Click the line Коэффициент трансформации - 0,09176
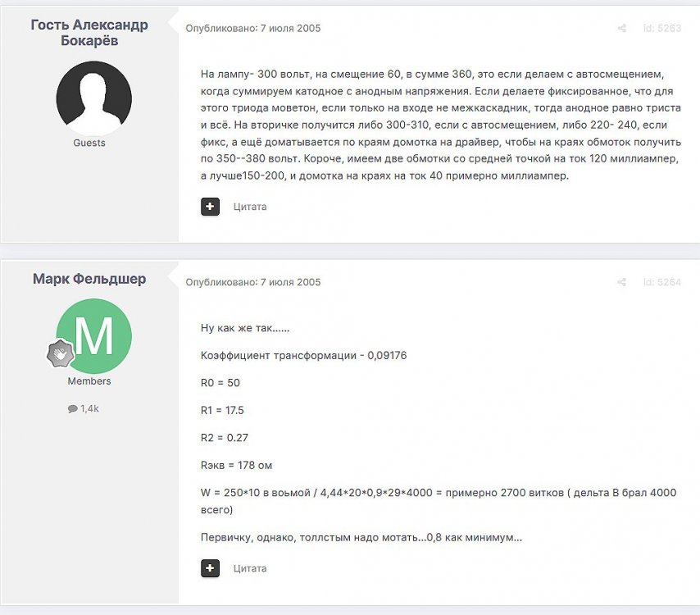 pos(303,356)
